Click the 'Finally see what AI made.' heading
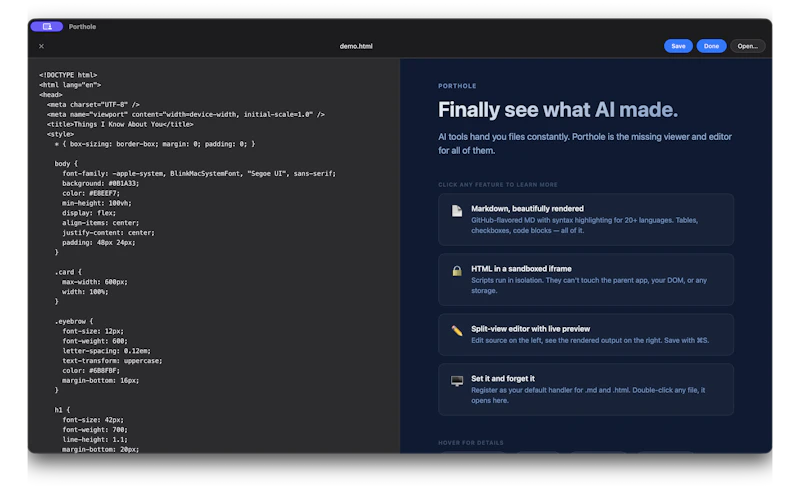 [558, 110]
